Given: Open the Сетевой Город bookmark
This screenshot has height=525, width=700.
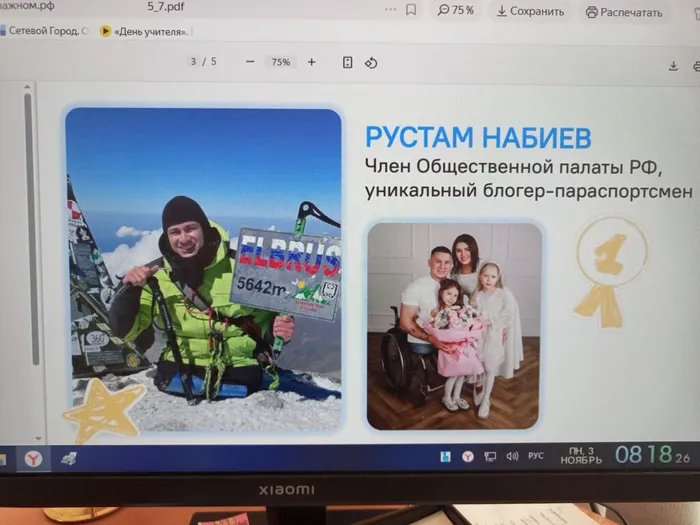Looking at the screenshot, I should point(45,31).
